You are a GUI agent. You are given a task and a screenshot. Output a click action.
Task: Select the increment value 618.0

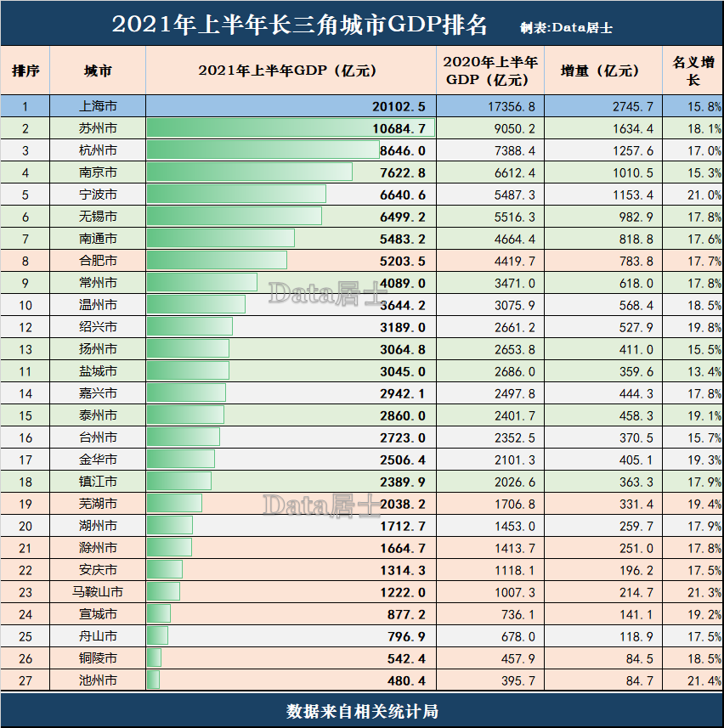coord(636,283)
